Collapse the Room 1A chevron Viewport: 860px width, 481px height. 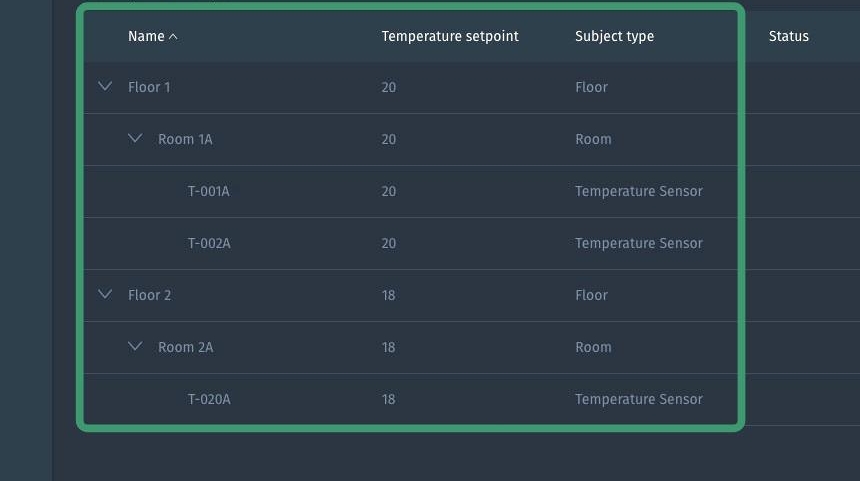tap(135, 139)
